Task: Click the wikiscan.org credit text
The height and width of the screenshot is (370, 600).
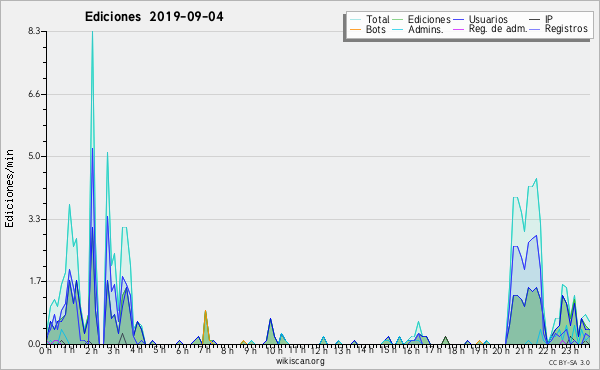Action: tap(300, 361)
